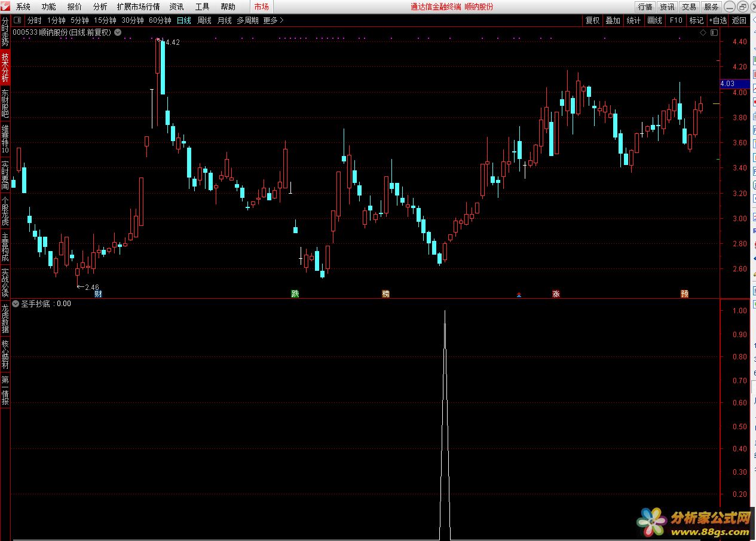
Task: Open the 第一情报 sidebar tab
Action: tap(5, 390)
